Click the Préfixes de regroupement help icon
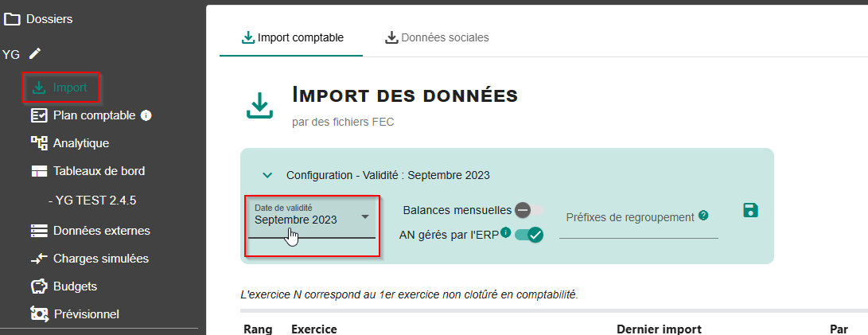 tap(703, 216)
